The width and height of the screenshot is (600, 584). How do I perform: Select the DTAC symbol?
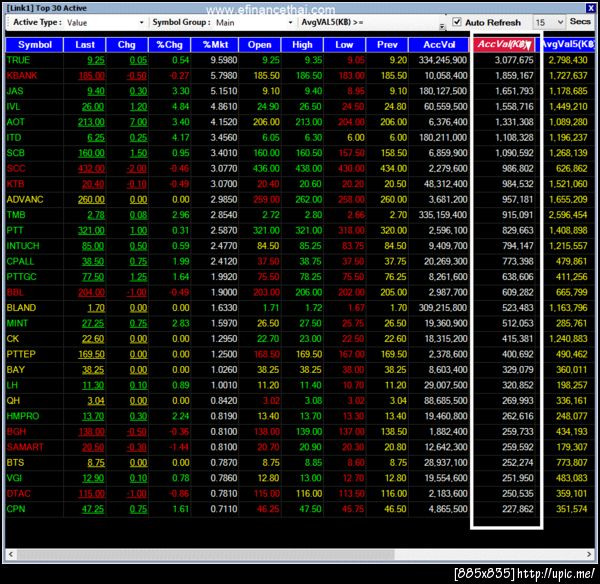(18, 493)
